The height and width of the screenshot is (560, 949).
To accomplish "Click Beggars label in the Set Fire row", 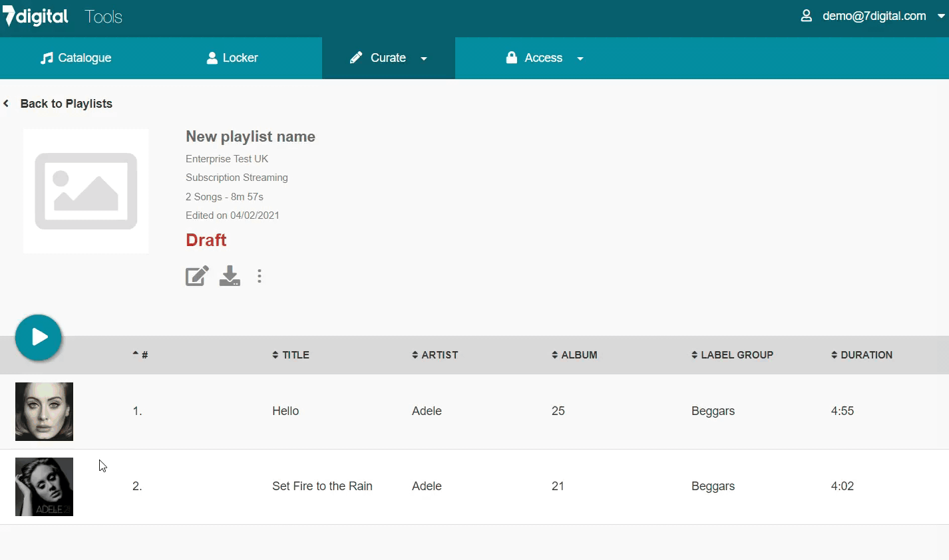I will point(713,486).
